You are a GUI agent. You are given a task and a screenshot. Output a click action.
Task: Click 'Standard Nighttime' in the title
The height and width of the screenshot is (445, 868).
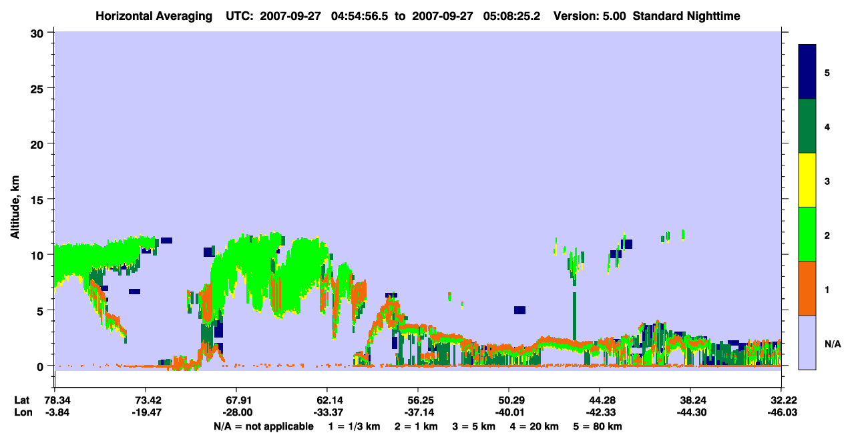[686, 16]
